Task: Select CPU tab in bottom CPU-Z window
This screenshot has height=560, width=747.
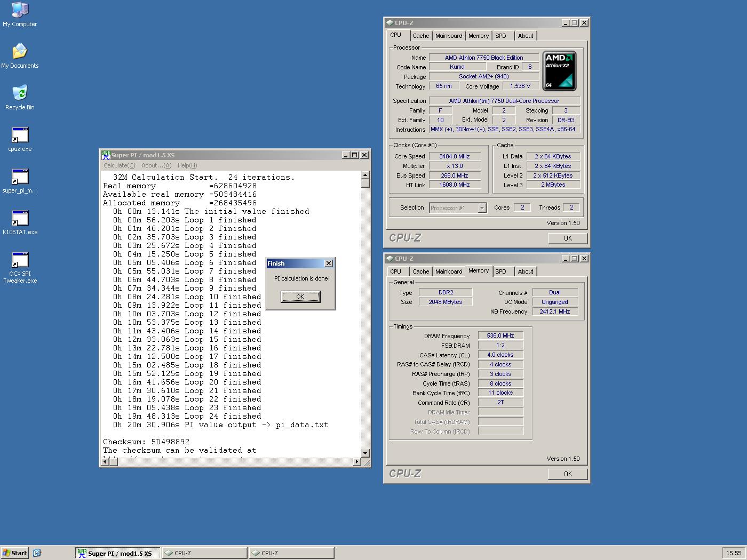Action: [x=396, y=271]
